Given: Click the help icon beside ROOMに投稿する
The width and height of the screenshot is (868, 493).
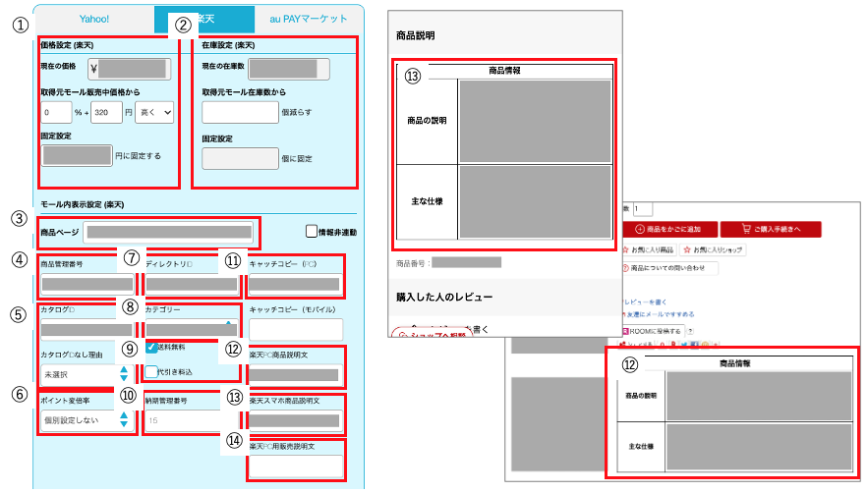Looking at the screenshot, I should (x=690, y=331).
